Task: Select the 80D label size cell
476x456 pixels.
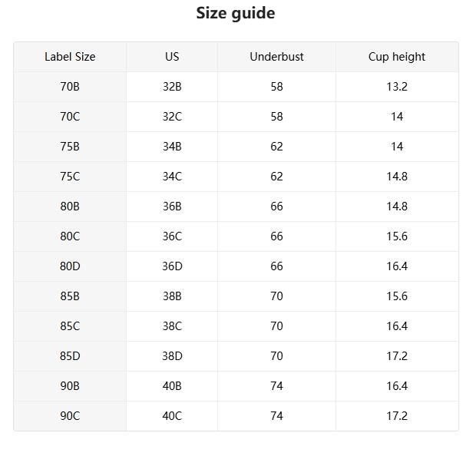Action: [x=70, y=266]
